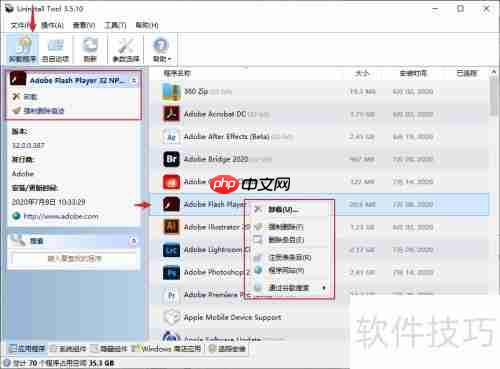Viewport: 500px width, 369px height.
Task: Select the Adobe Acrobat DC icon
Action: click(x=171, y=114)
